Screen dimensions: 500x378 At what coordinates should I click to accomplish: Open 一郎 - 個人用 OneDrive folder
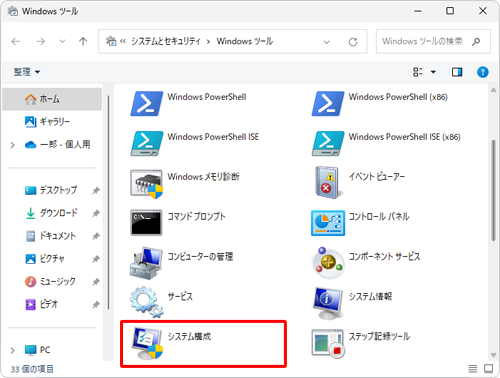coord(57,145)
